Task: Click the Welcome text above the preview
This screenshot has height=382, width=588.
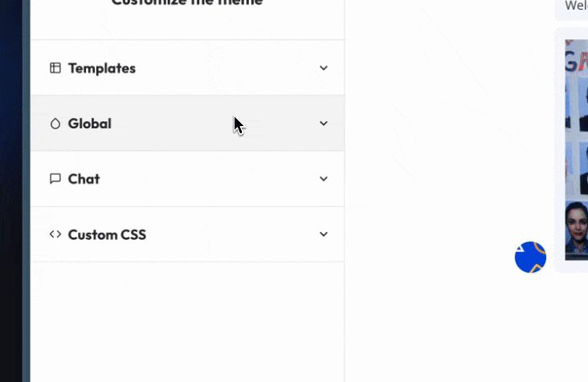Action: coord(576,6)
